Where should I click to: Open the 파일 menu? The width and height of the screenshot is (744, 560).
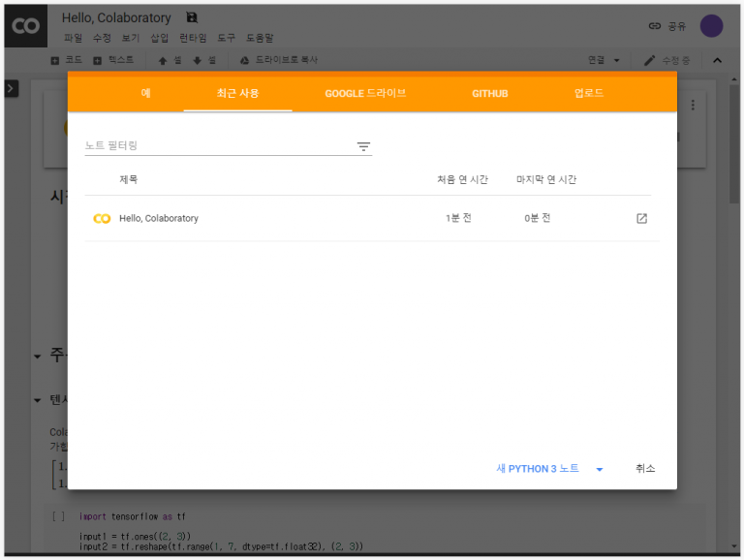73,38
